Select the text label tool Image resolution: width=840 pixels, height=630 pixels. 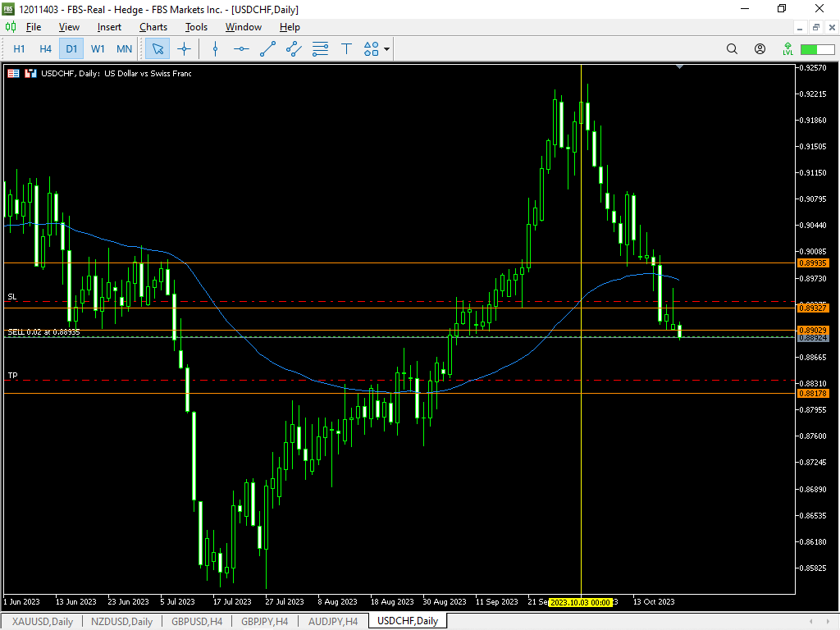[x=347, y=49]
